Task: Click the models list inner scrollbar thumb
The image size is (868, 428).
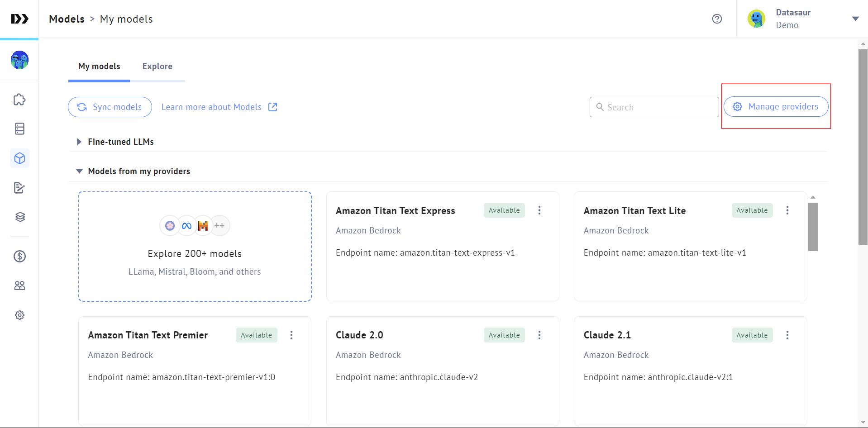Action: (x=813, y=227)
